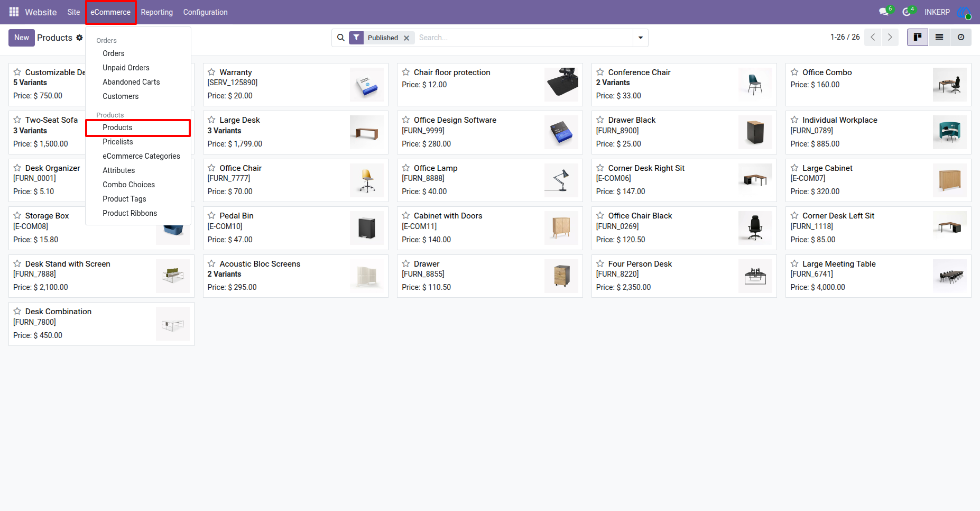Open the Configuration menu
980x511 pixels.
click(206, 12)
